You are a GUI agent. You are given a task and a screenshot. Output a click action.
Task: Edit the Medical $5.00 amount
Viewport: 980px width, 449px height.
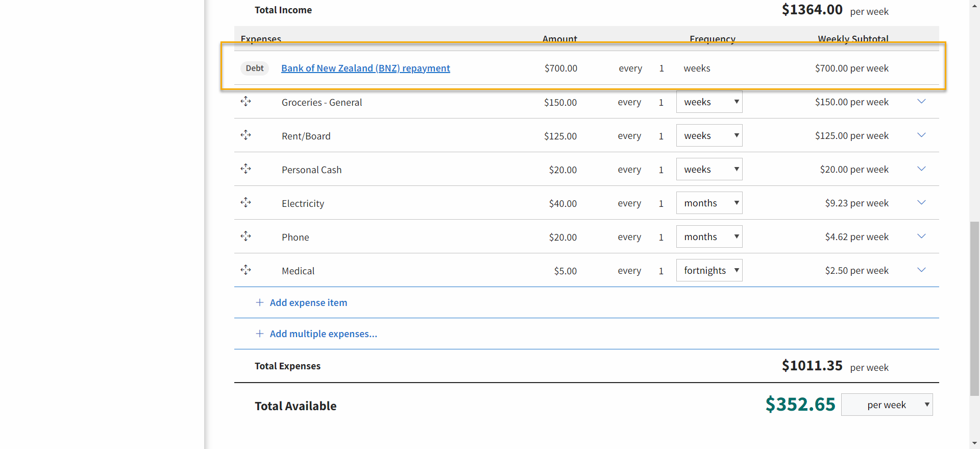566,271
